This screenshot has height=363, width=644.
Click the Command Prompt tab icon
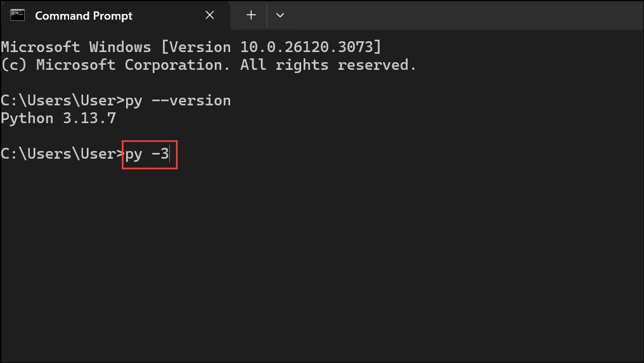point(18,15)
